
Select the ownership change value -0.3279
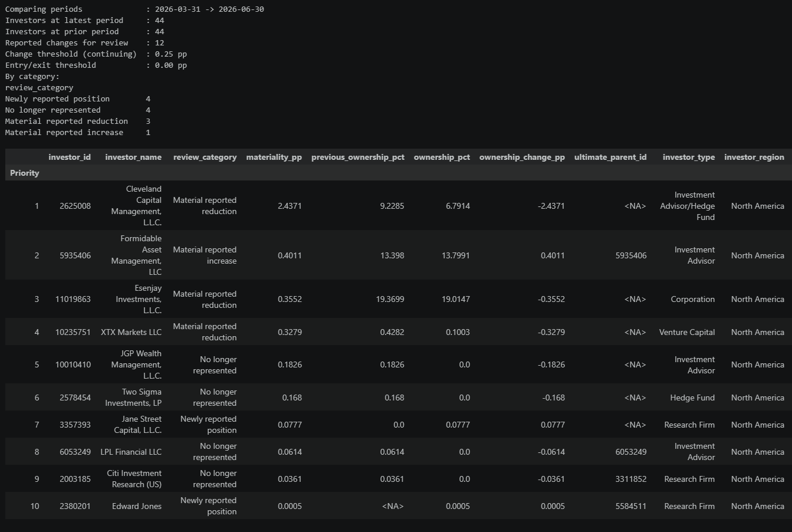tap(550, 332)
